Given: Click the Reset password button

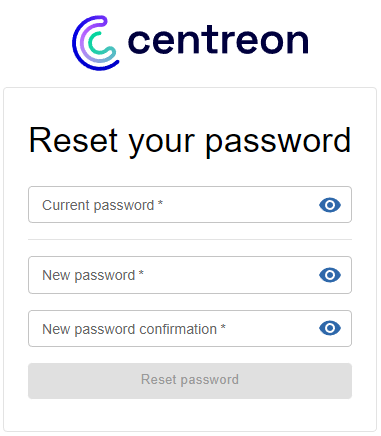Looking at the screenshot, I should 190,381.
